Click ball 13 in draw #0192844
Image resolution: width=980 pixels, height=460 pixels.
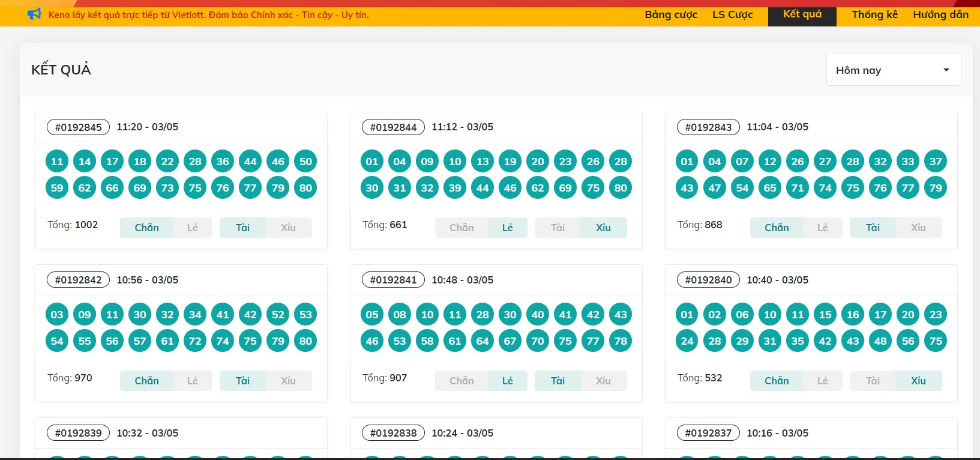(482, 161)
